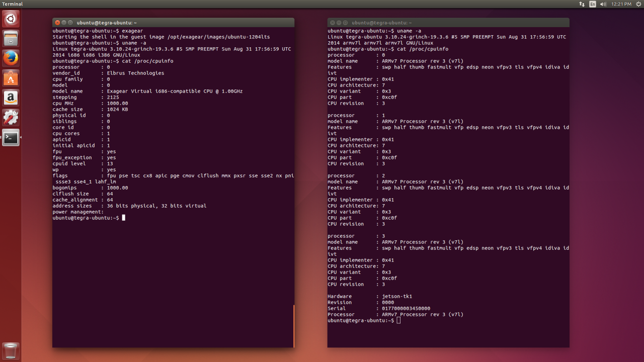Minimize the left terminal window
This screenshot has width=644, height=362.
coord(64,23)
